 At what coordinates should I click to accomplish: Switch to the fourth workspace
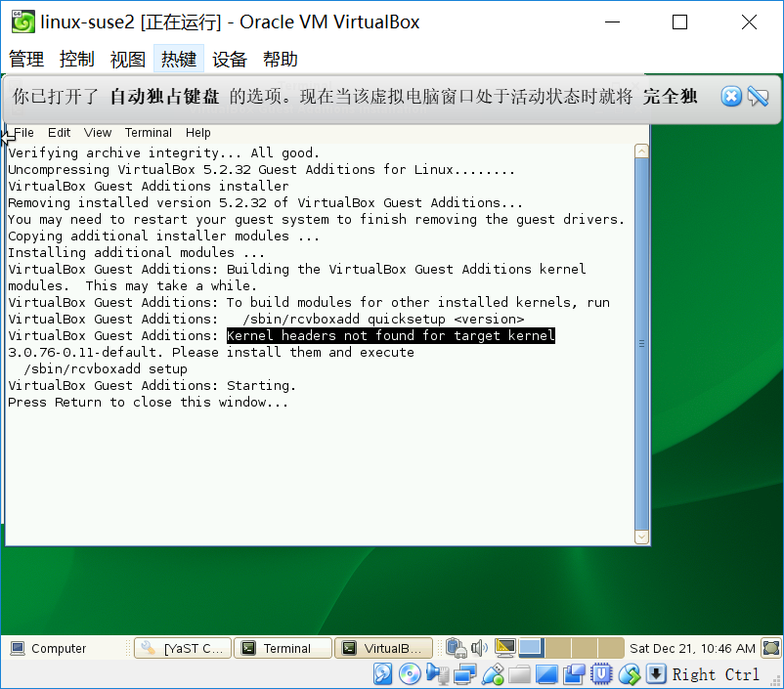pyautogui.click(x=611, y=648)
